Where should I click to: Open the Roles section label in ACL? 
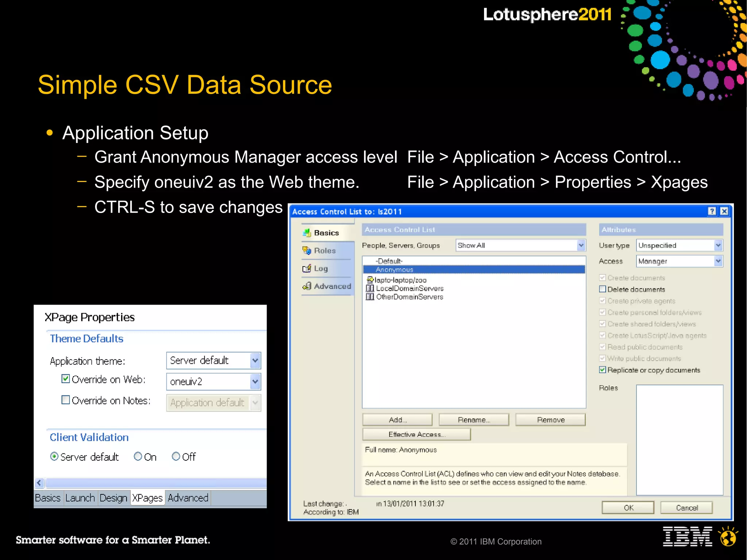pos(608,388)
